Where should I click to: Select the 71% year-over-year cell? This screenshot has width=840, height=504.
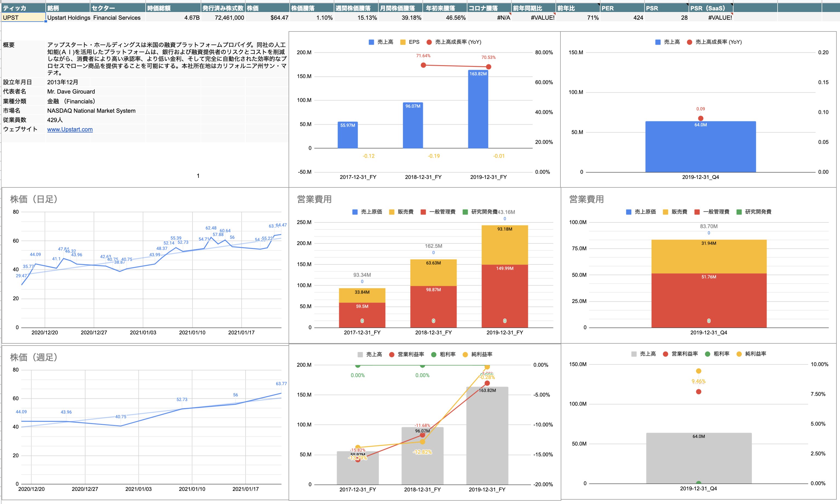coord(578,17)
